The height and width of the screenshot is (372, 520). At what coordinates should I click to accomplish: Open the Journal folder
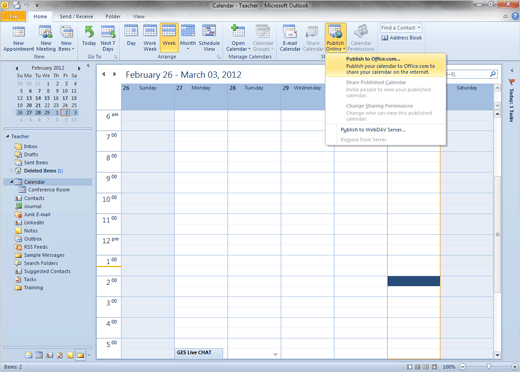pos(32,206)
